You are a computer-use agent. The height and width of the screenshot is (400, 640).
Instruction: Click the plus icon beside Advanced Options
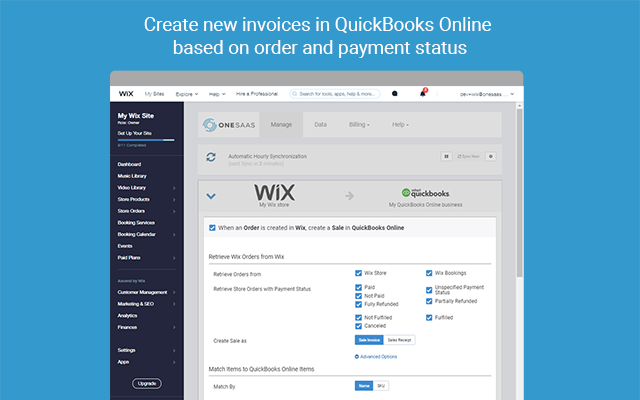pyautogui.click(x=357, y=357)
